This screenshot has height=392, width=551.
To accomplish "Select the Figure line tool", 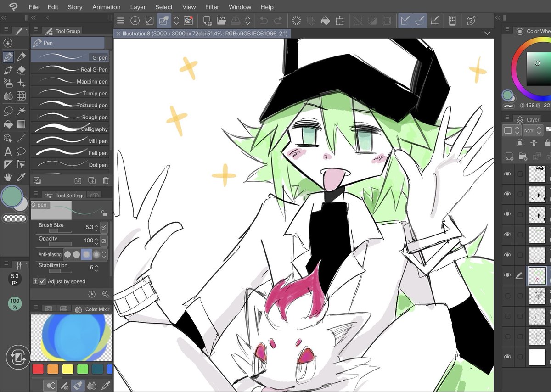I will 21,138.
